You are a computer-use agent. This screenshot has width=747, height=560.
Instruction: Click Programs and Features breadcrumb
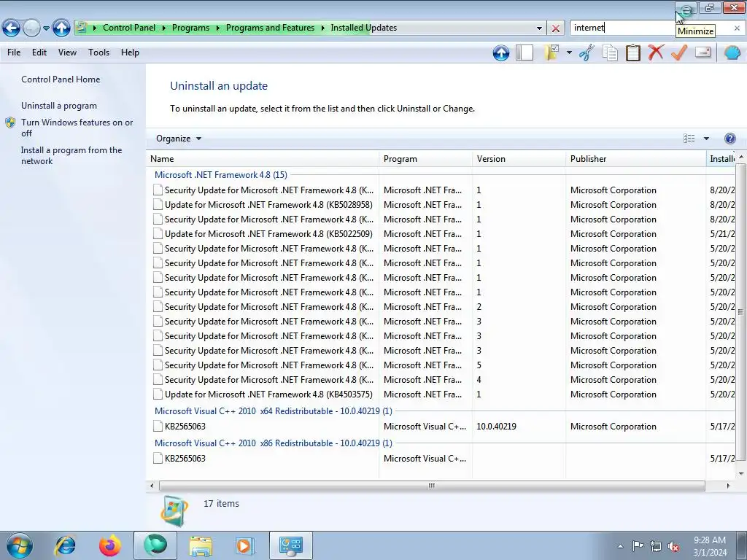[270, 28]
